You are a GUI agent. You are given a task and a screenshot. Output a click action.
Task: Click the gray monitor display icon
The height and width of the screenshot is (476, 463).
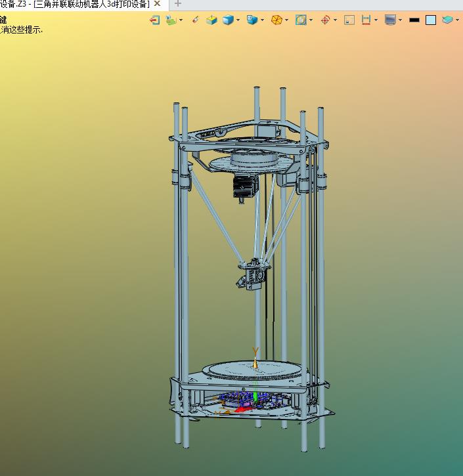pos(390,20)
